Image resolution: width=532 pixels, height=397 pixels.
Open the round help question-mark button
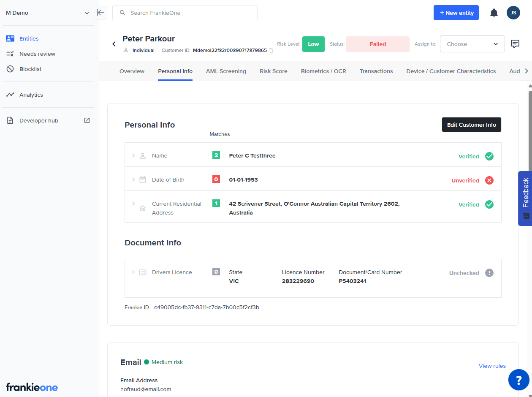[518, 379]
